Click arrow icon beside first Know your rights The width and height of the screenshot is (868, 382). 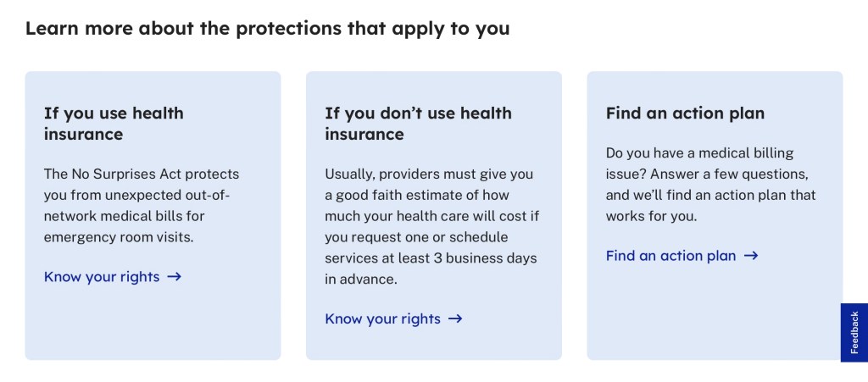coord(175,277)
